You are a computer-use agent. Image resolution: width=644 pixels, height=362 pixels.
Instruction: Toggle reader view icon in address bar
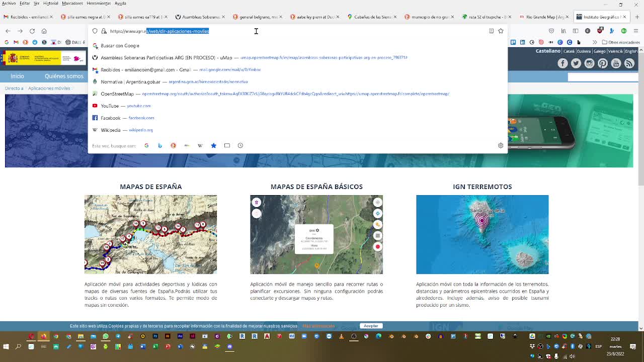491,31
